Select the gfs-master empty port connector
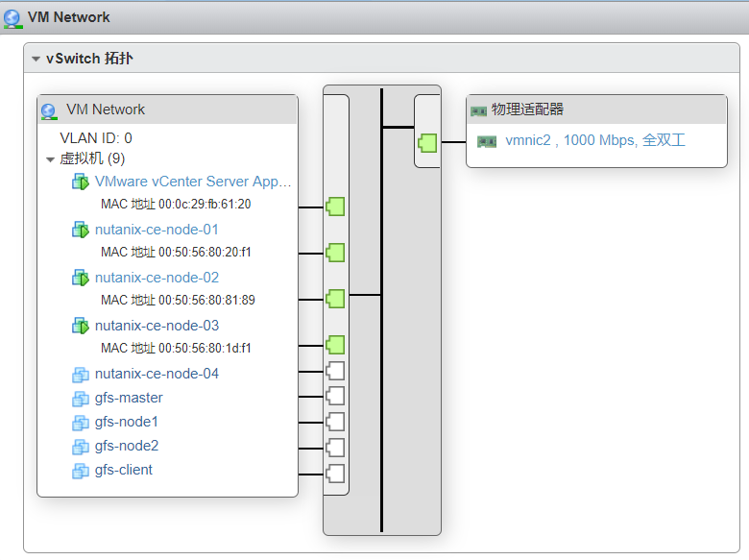This screenshot has height=560, width=749. click(x=335, y=396)
